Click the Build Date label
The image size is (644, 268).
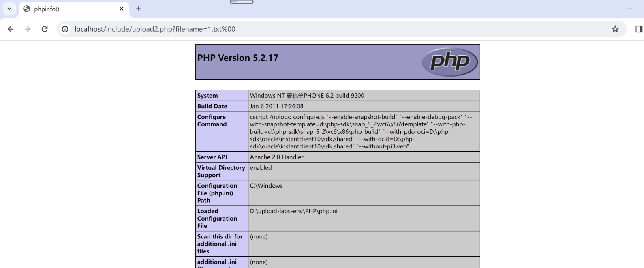point(212,106)
